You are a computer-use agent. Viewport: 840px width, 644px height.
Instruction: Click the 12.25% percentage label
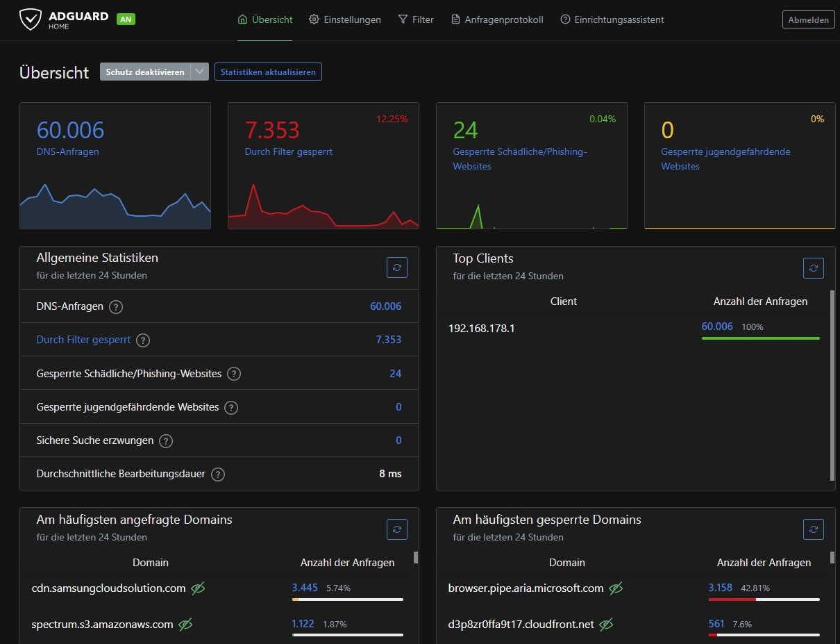pos(392,119)
